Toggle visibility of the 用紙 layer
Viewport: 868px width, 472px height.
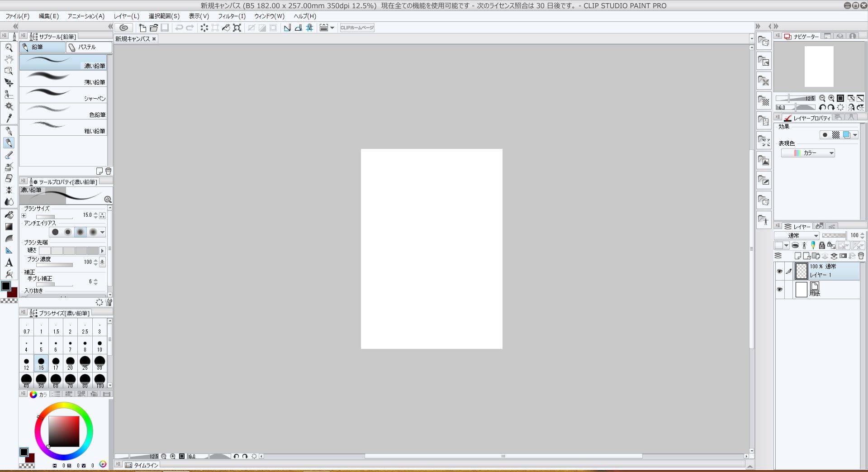pyautogui.click(x=779, y=290)
